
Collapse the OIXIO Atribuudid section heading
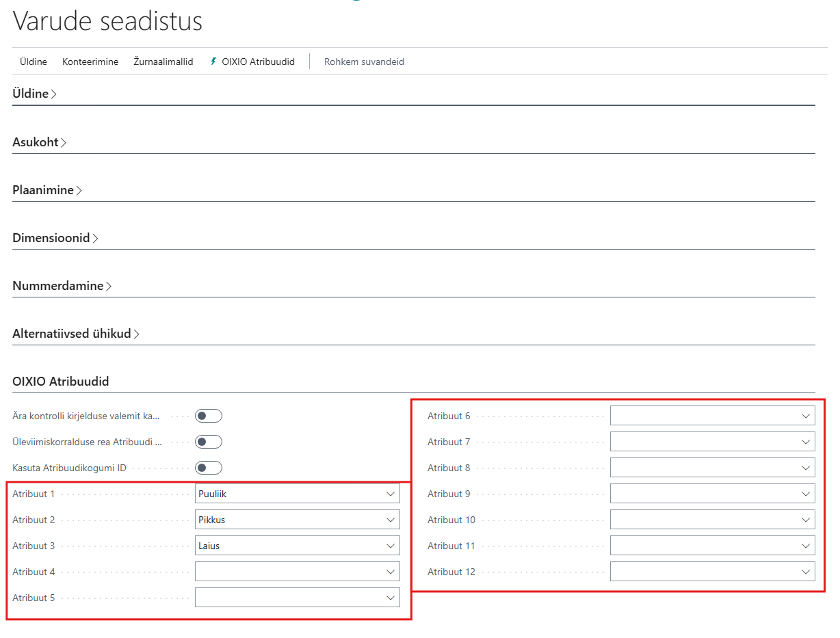[x=60, y=382]
